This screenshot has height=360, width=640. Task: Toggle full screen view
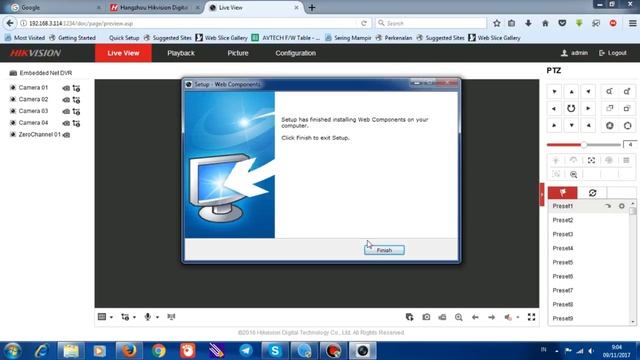pos(531,317)
